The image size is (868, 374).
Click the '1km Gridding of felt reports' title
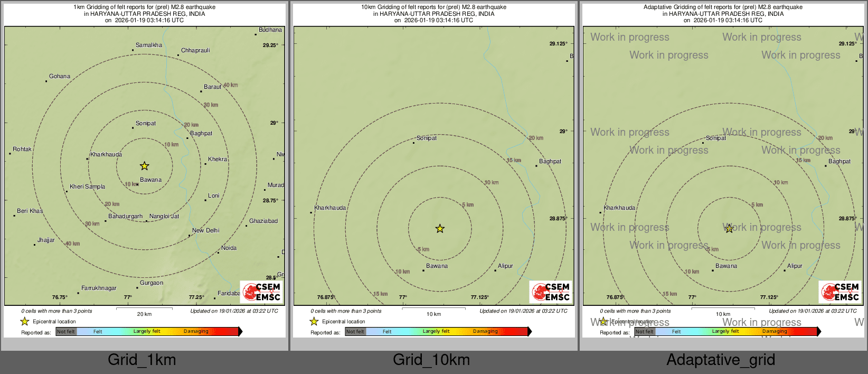click(x=144, y=7)
